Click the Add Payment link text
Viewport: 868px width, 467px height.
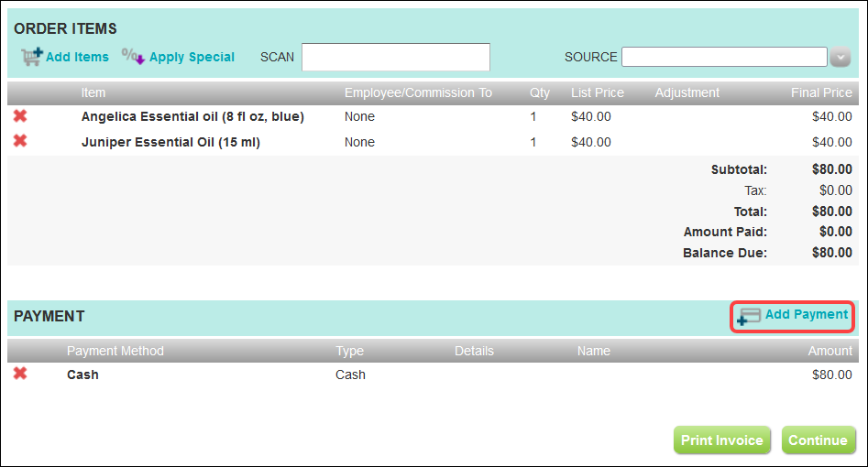click(x=807, y=314)
